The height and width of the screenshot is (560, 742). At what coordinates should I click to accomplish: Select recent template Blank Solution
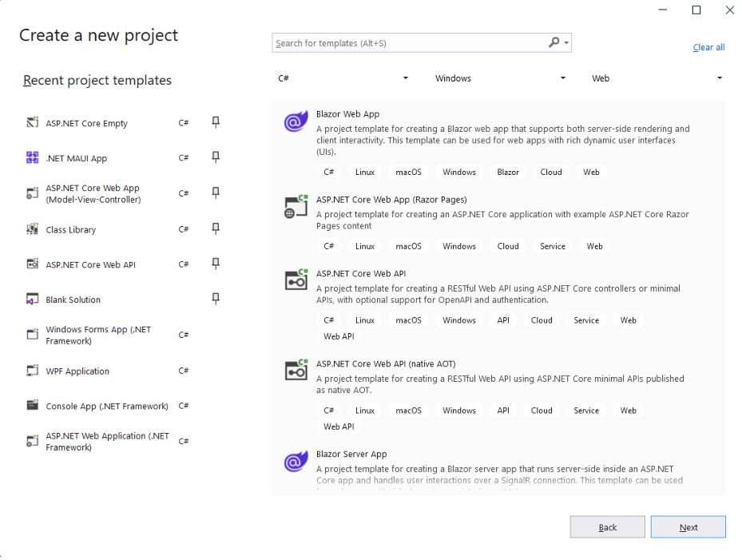(x=73, y=300)
